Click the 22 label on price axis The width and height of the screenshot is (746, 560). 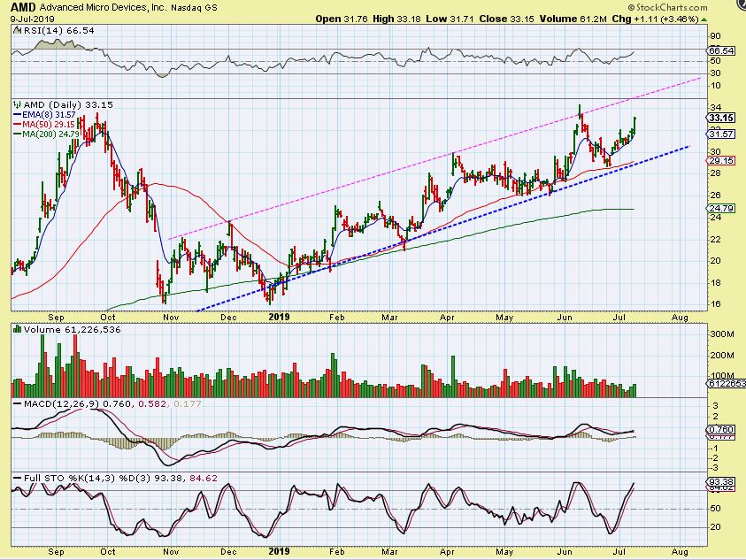[715, 240]
